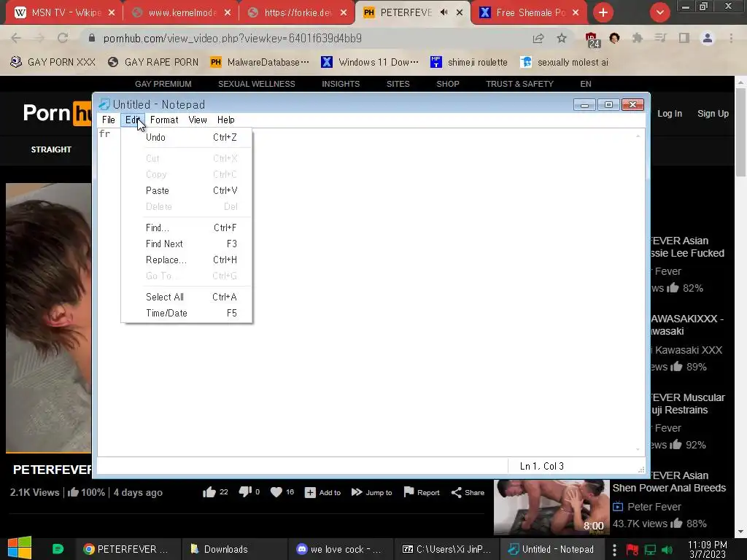Click the Add to plus button
Screen dimensions: 747x560
point(322,492)
